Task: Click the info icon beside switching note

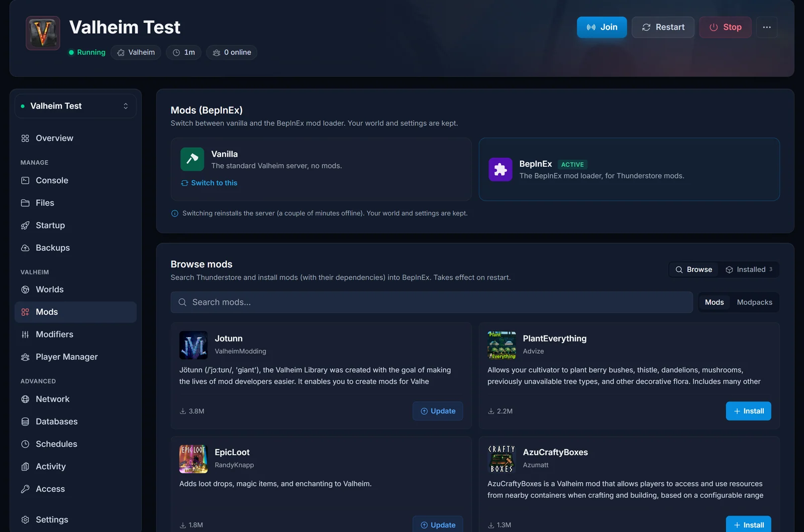Action: pyautogui.click(x=175, y=214)
